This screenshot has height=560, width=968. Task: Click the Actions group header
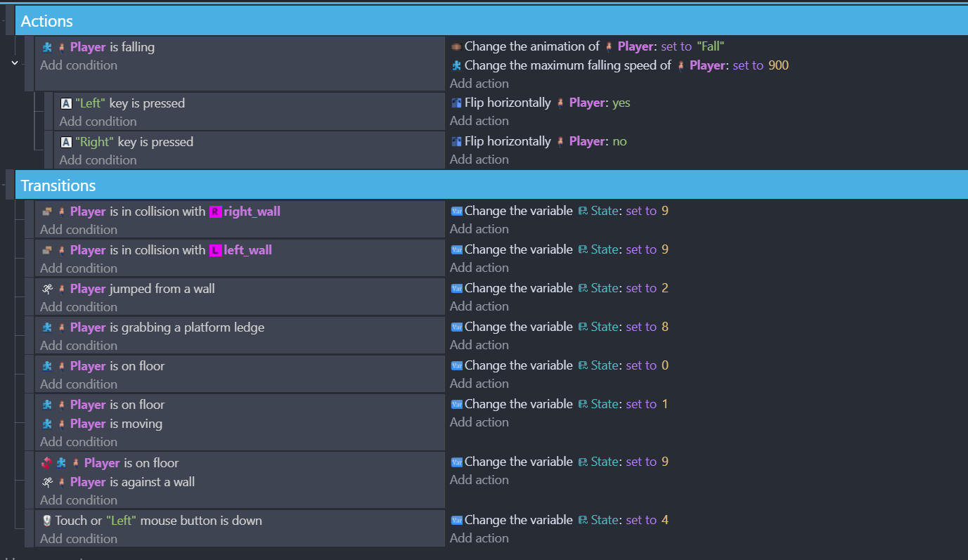46,22
